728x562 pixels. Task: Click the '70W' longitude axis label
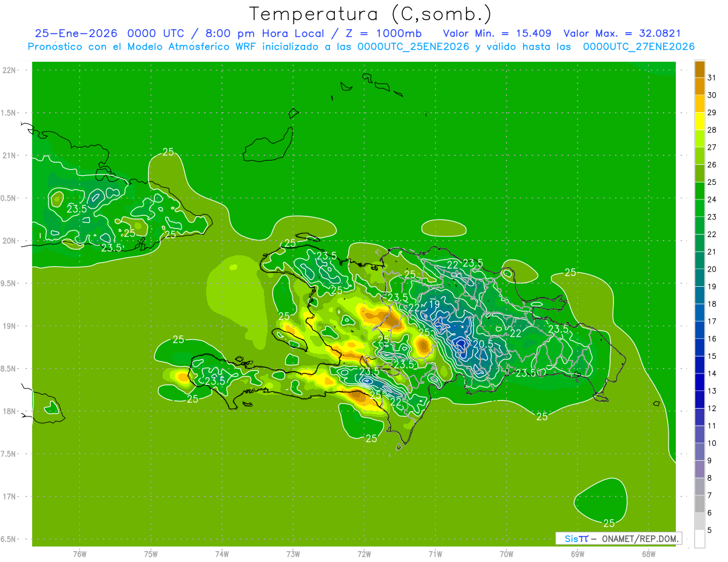pyautogui.click(x=507, y=554)
